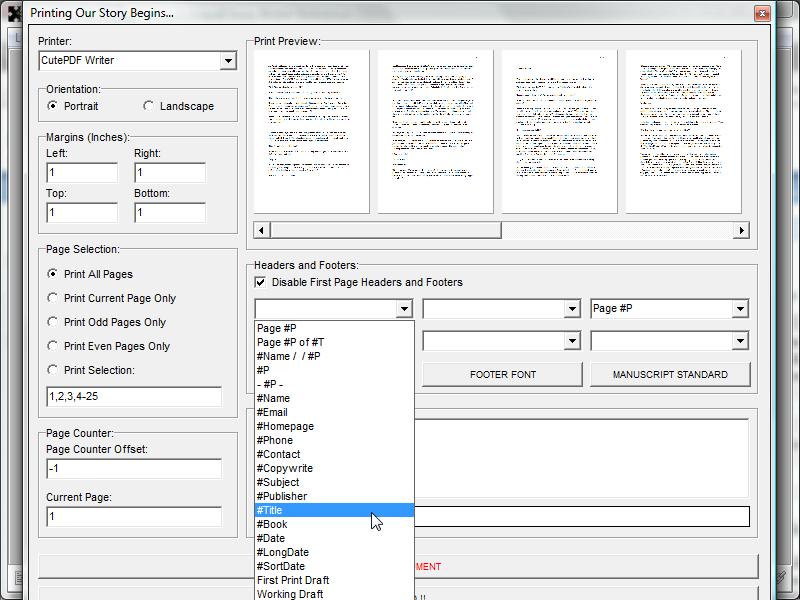Click the print selection range field
800x600 pixels.
click(134, 397)
